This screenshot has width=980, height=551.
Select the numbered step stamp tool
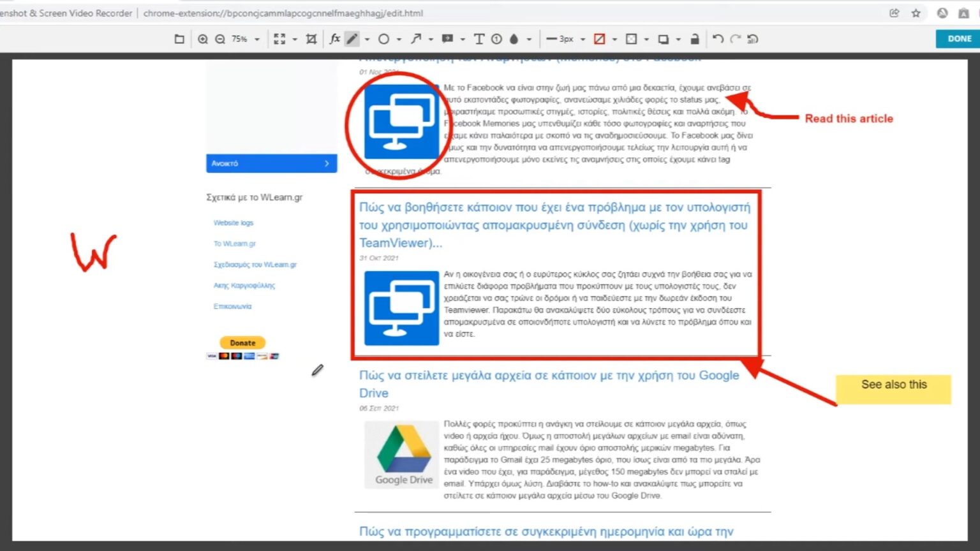[x=496, y=39]
